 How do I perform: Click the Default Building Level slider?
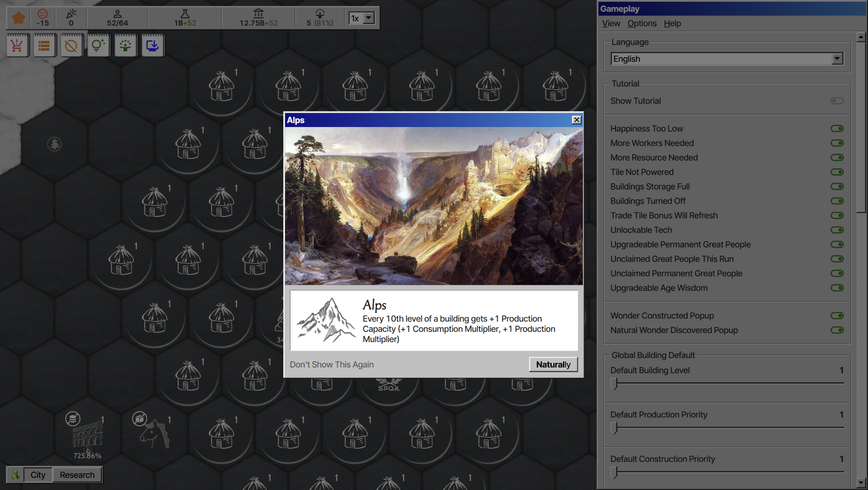[727, 383]
